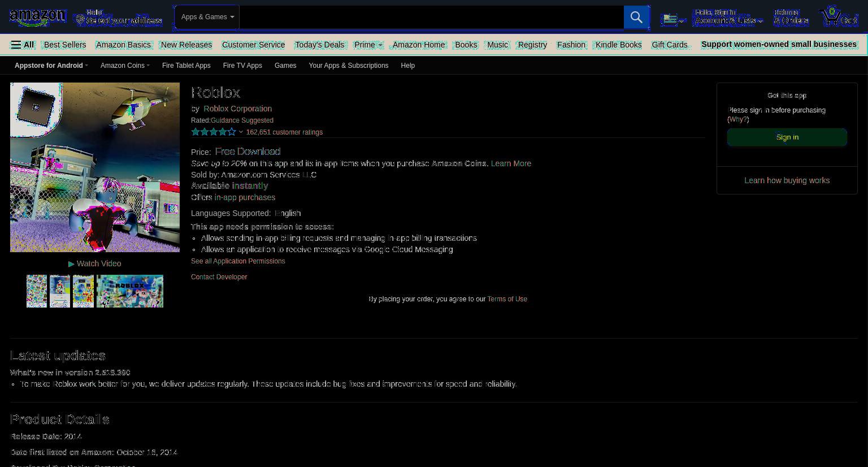Expand the ratings breakdown chevron
Image resolution: width=868 pixels, height=467 pixels.
(x=241, y=132)
